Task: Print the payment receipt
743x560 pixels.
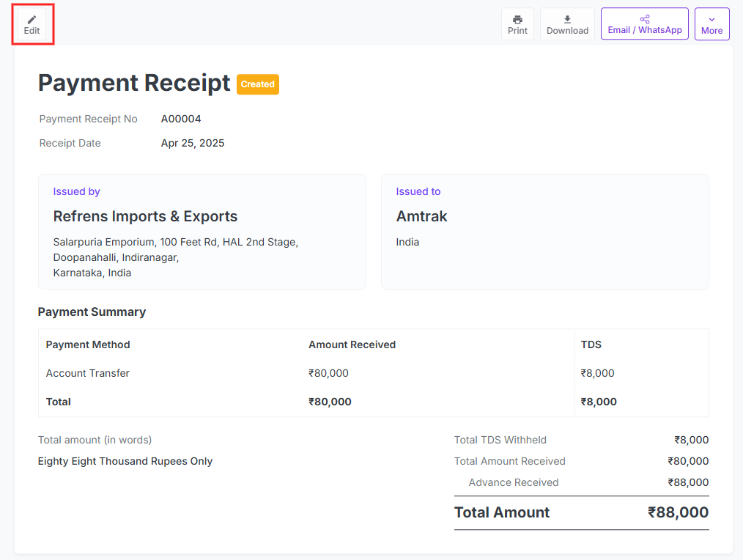Action: pyautogui.click(x=517, y=24)
